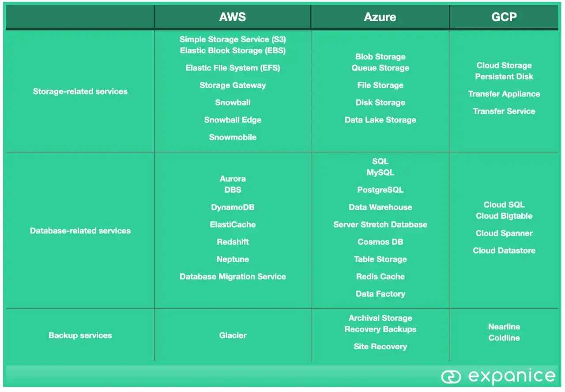Screen dimensions: 565x392
Task: Click Site Recovery text
Action: point(380,347)
